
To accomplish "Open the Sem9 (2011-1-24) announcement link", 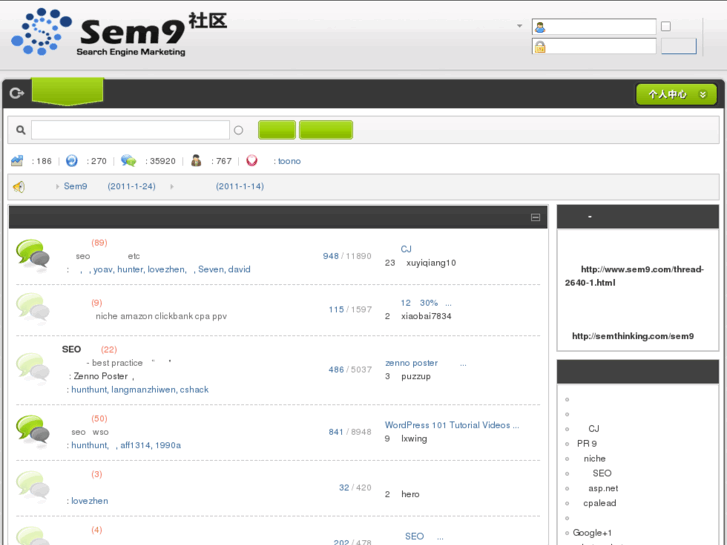I will coord(109,186).
